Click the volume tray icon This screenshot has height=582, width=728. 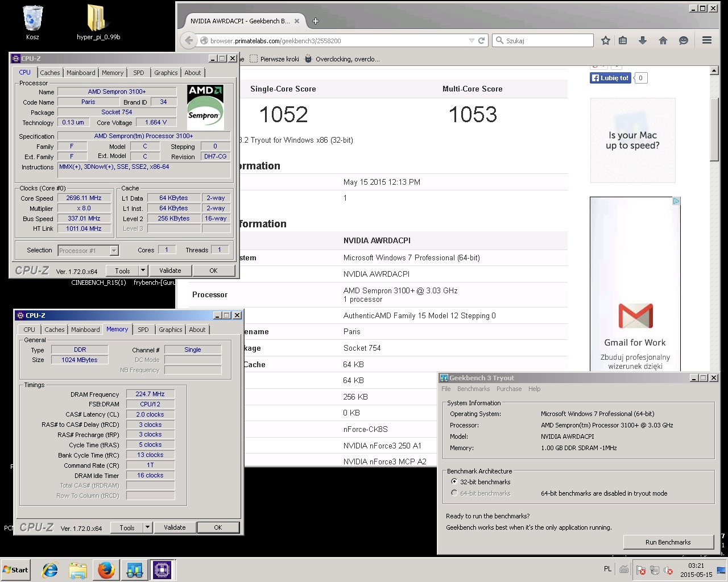pos(668,570)
